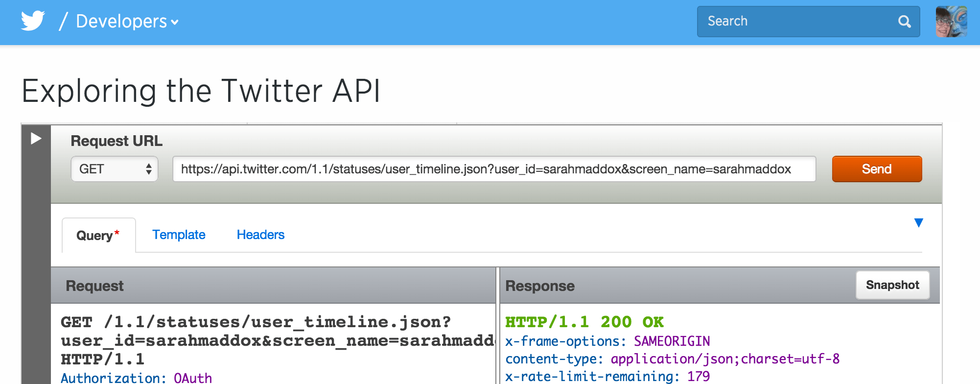Open the Developers dropdown menu

coord(127,22)
